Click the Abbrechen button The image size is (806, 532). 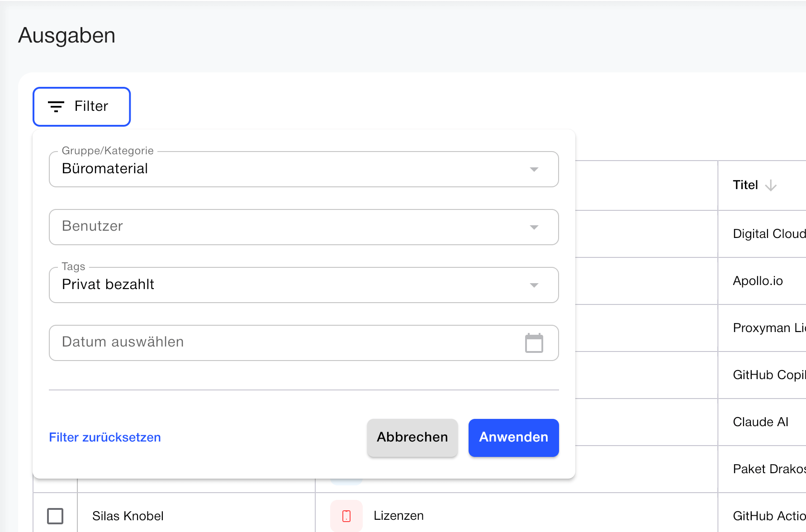pyautogui.click(x=412, y=437)
